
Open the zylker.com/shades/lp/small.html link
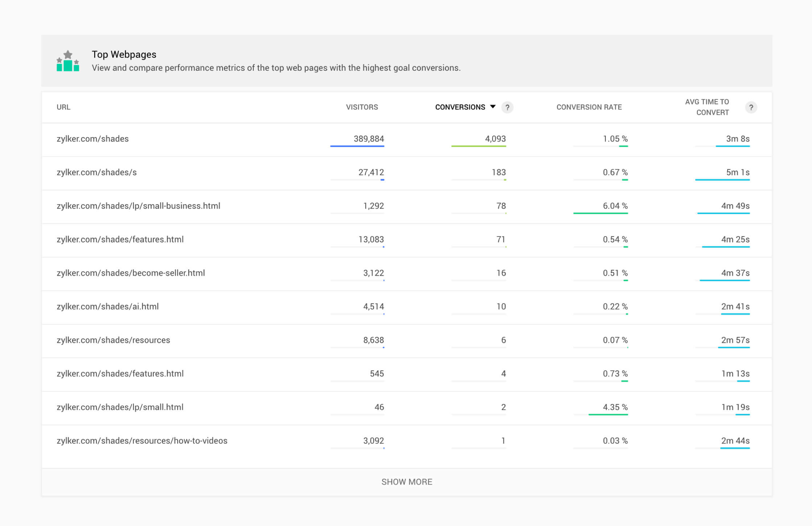click(x=120, y=407)
